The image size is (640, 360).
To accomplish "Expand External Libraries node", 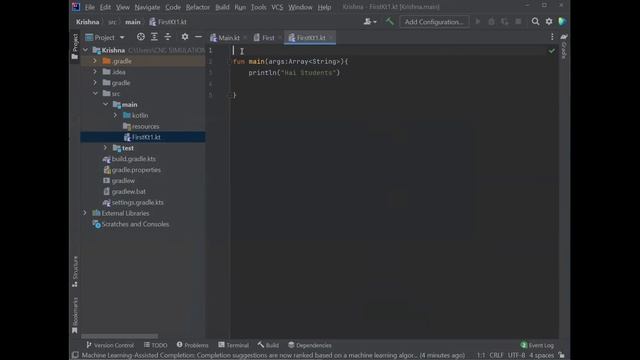I will [85, 213].
